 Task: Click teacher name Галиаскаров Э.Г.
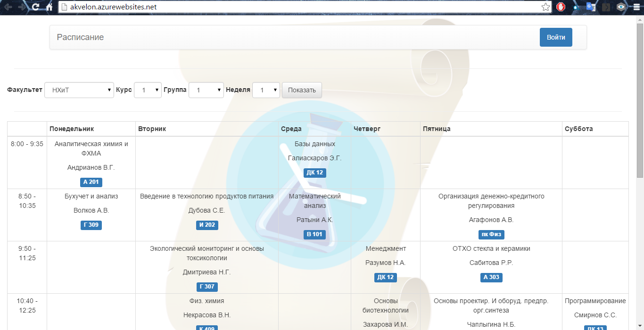315,158
